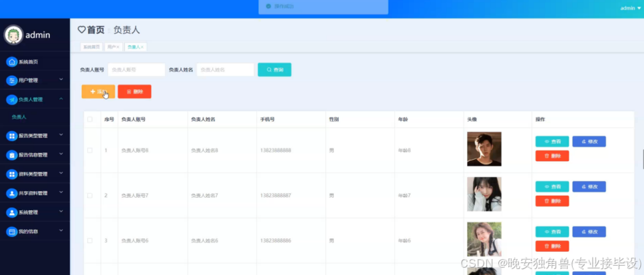Click the pencil icon on row 1 修改 button
The image size is (644, 275).
point(584,141)
